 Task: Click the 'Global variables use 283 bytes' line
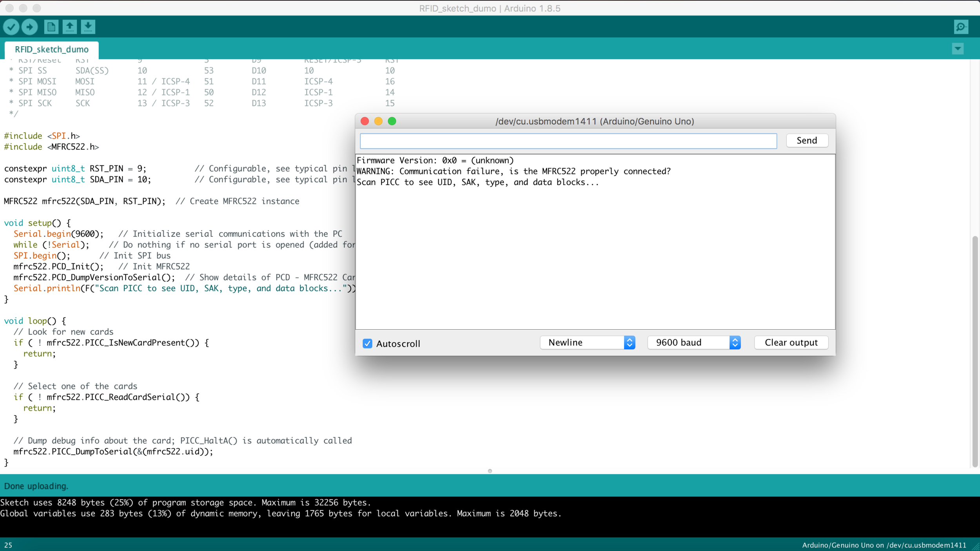click(281, 513)
